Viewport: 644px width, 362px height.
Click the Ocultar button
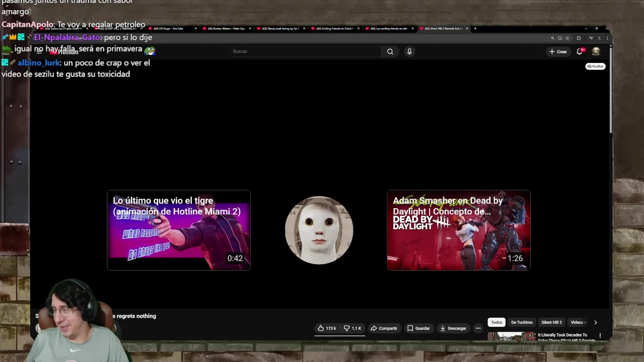[x=595, y=66]
